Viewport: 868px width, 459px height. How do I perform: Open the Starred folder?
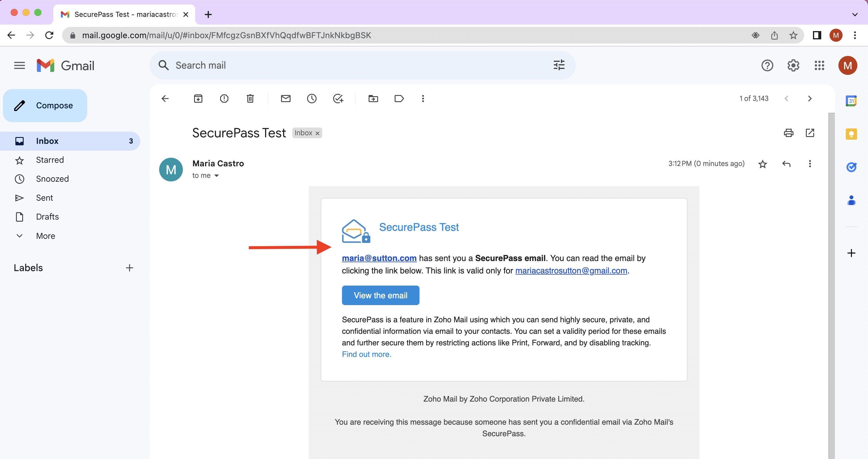point(50,160)
